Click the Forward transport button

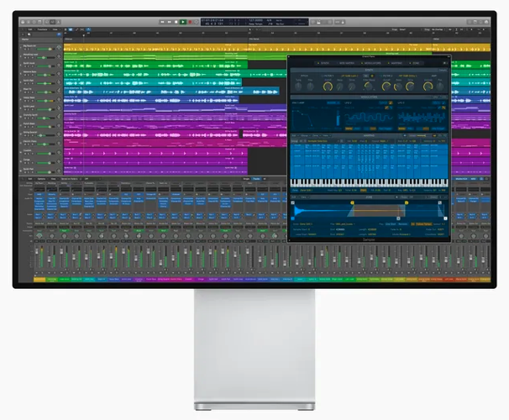point(169,22)
